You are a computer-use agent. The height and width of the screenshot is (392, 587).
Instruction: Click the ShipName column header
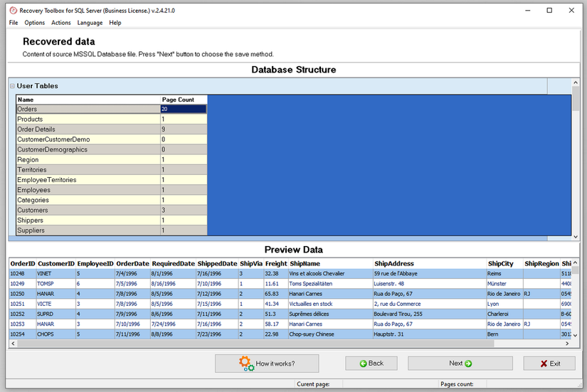[331, 263]
